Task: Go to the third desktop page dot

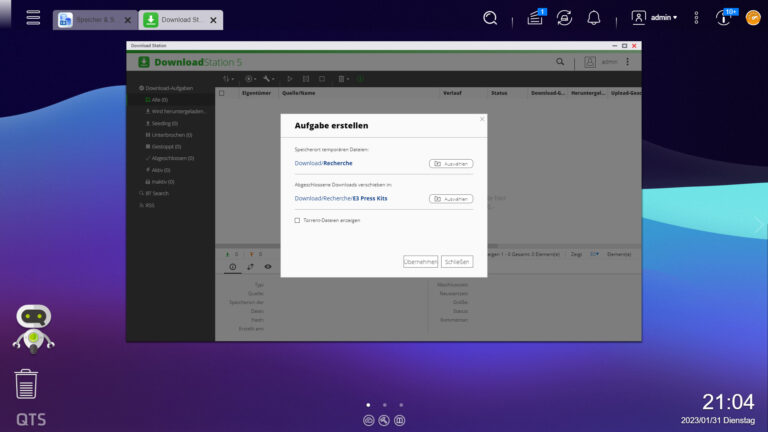Action: [x=401, y=405]
